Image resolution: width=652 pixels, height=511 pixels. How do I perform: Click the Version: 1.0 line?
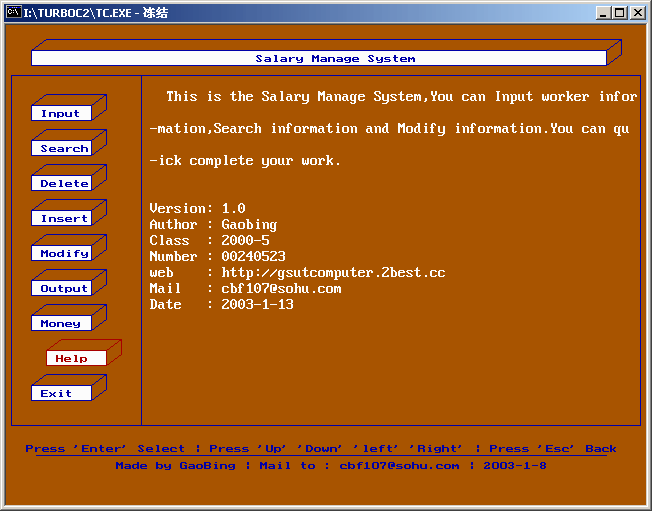197,208
